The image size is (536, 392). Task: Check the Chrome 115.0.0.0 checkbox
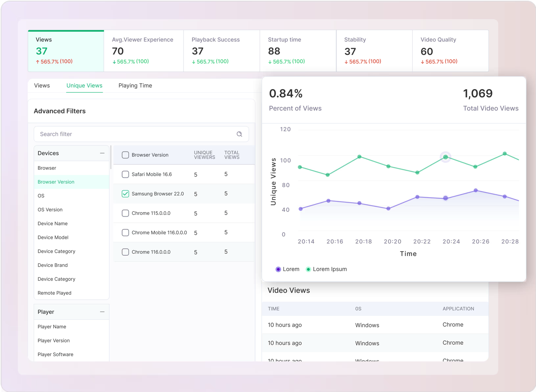click(125, 213)
